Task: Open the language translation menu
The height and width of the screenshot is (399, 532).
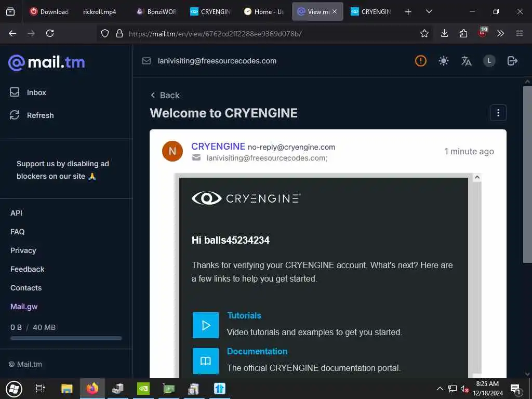Action: (466, 61)
